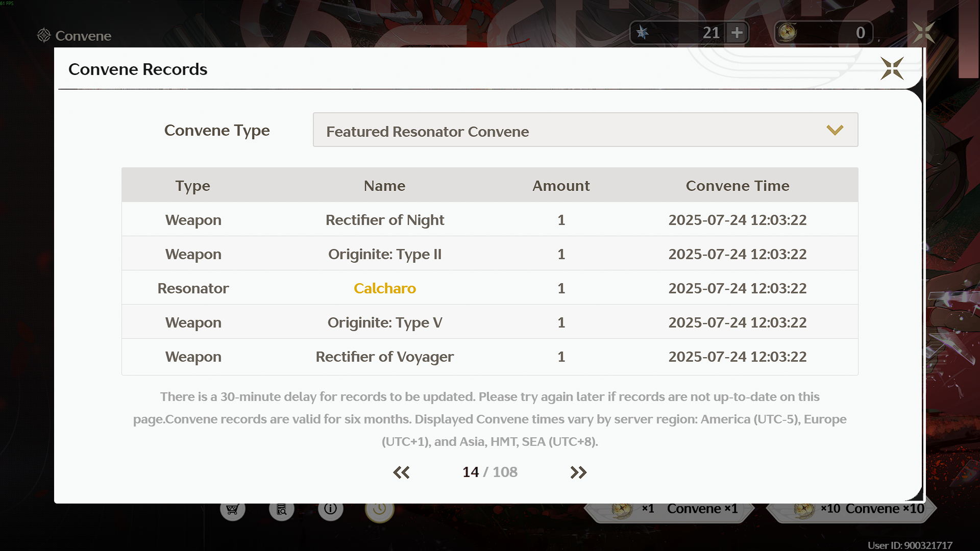Click the Convene Time column header

click(738, 186)
